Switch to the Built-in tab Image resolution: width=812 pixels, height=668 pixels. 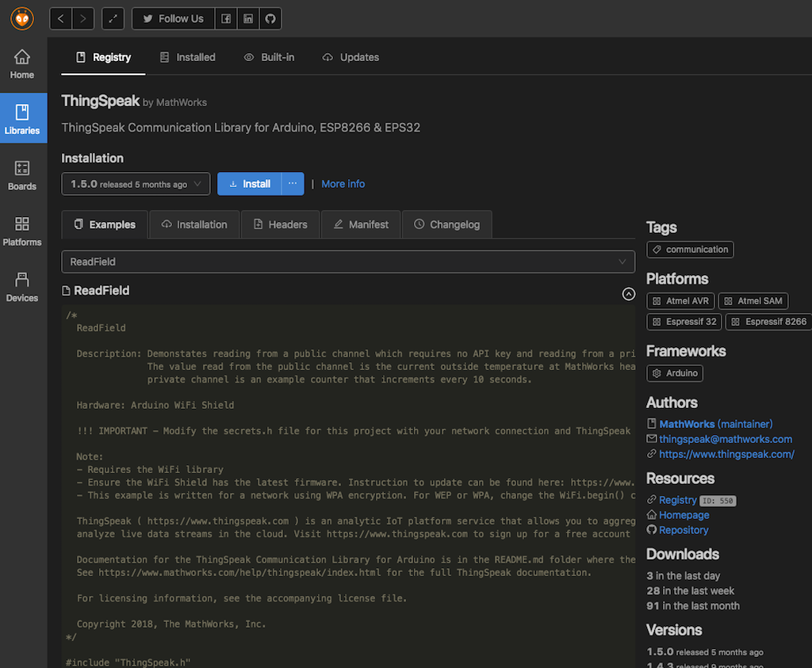[x=270, y=57]
